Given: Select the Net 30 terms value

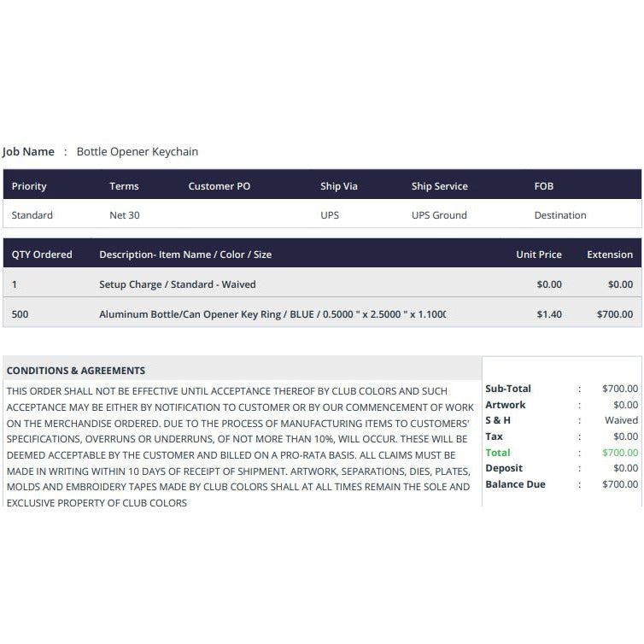Looking at the screenshot, I should [125, 215].
